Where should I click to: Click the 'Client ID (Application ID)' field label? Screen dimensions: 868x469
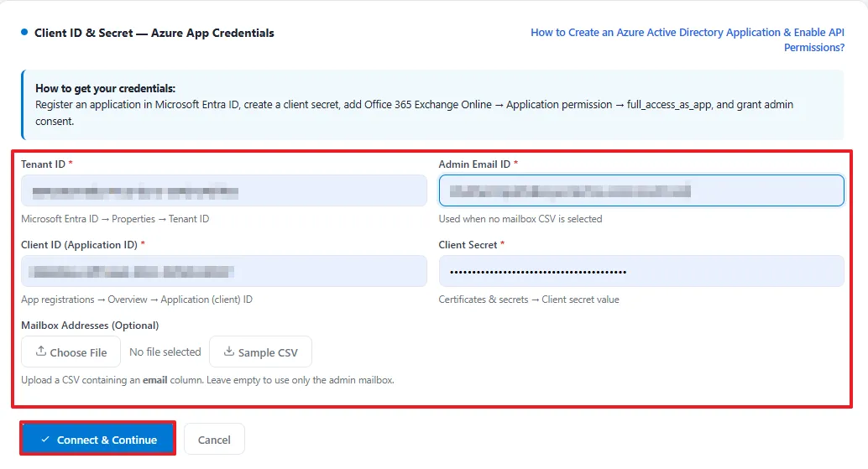click(79, 245)
